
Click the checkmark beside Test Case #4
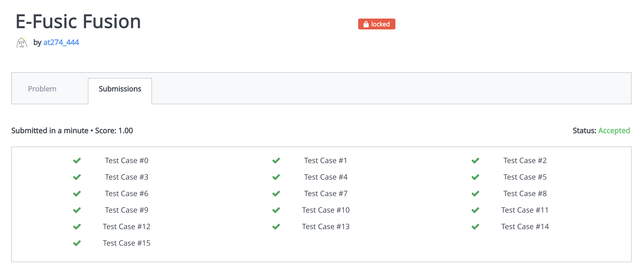pyautogui.click(x=276, y=177)
